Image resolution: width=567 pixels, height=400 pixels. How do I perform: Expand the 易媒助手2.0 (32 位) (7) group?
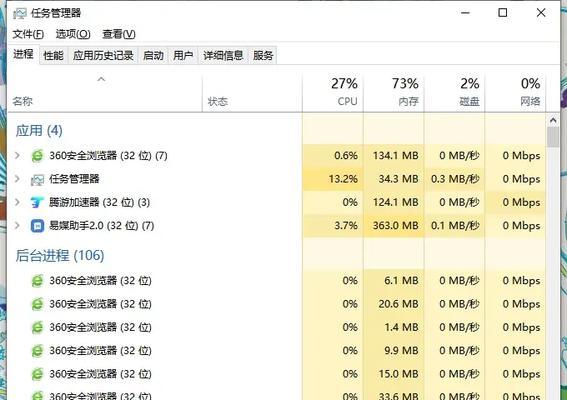pos(17,225)
